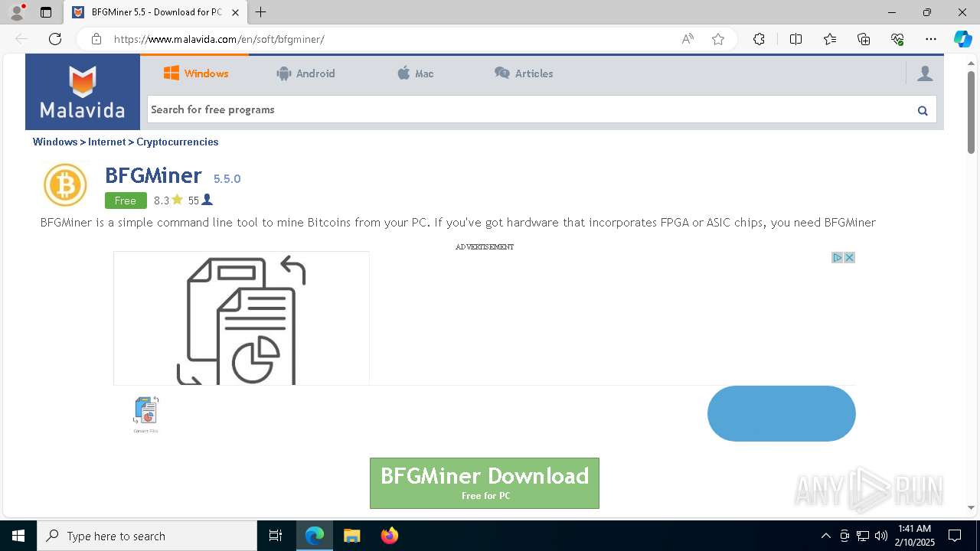The image size is (980, 551).
Task: Click the address bar URL
Action: point(219,39)
